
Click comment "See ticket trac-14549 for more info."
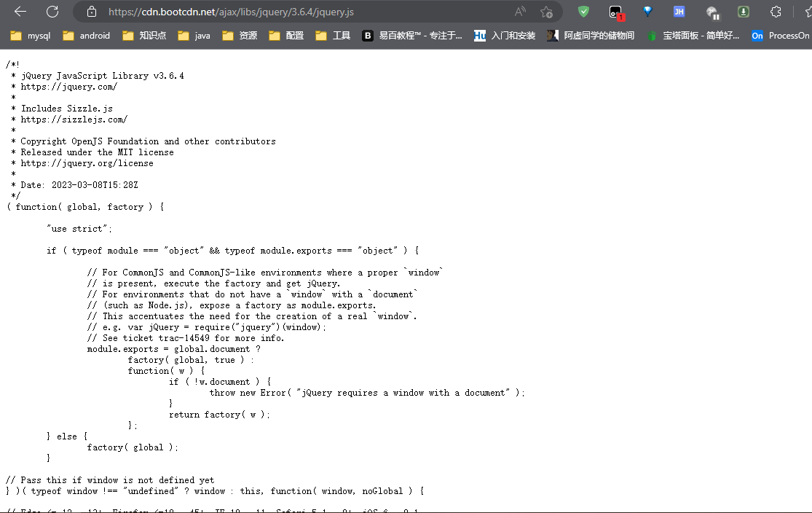click(x=186, y=338)
